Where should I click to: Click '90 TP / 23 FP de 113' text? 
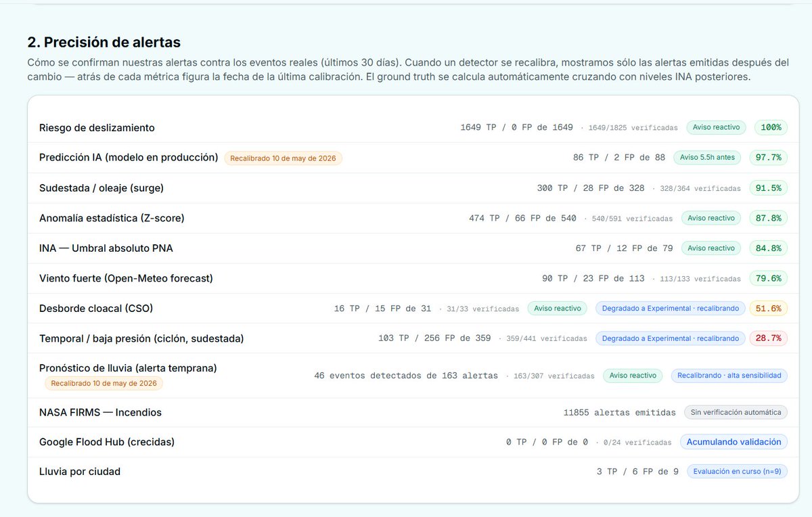593,278
